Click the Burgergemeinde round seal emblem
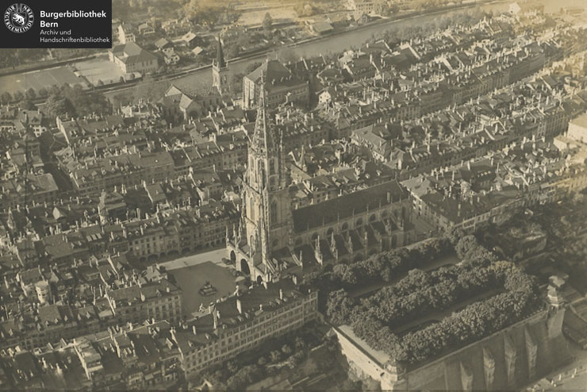587x392 pixels. pos(20,24)
